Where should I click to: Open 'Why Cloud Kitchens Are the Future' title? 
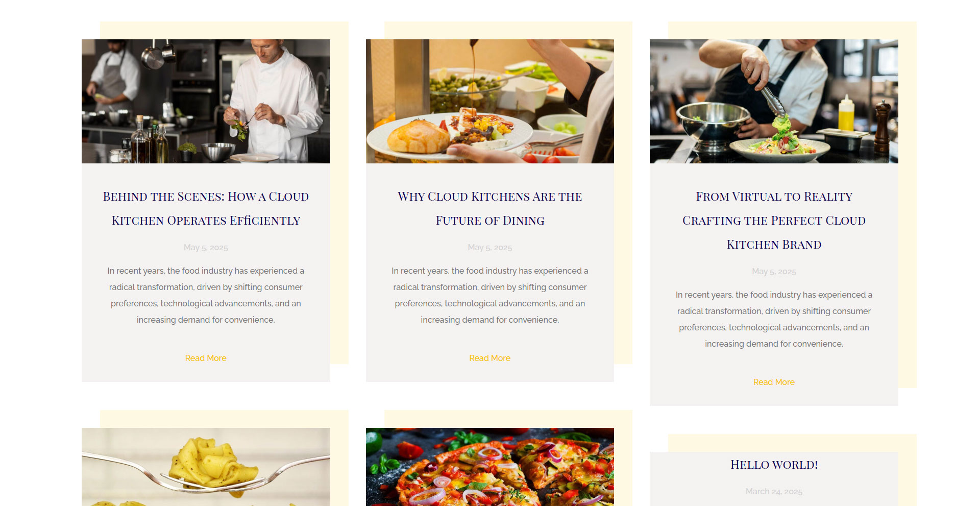[x=490, y=208]
